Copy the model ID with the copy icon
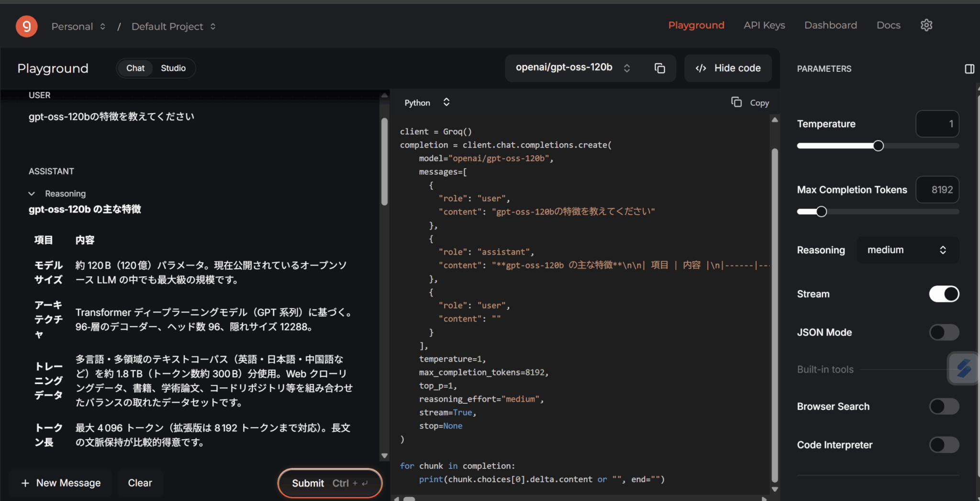The height and width of the screenshot is (501, 980). point(660,68)
